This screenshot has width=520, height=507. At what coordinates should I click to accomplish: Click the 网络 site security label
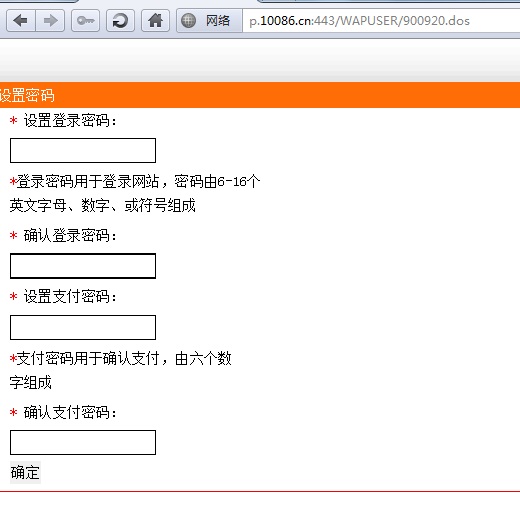(x=218, y=21)
